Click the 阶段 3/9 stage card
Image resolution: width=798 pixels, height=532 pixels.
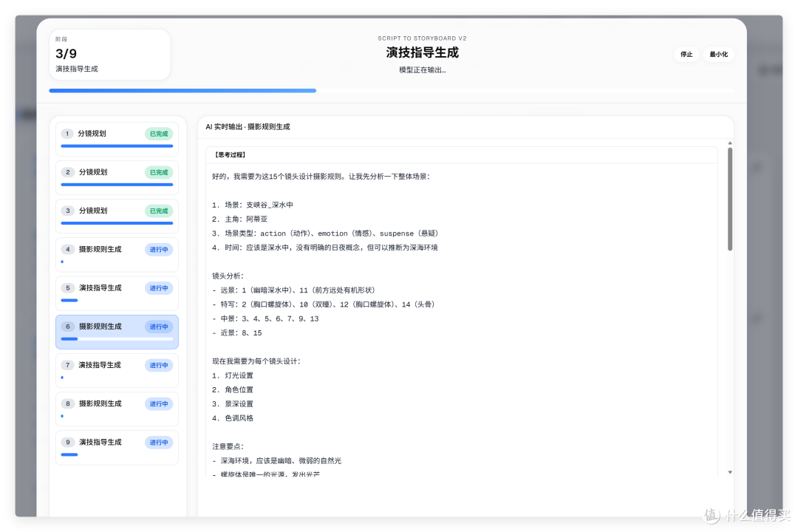click(110, 55)
